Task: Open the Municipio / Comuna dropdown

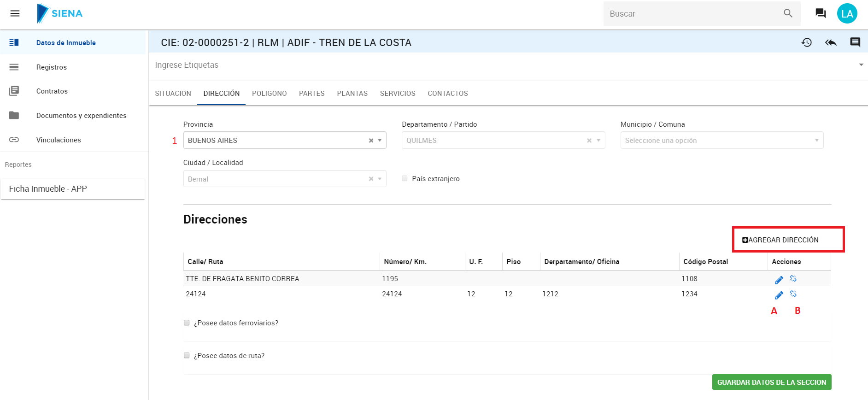Action: (721, 141)
